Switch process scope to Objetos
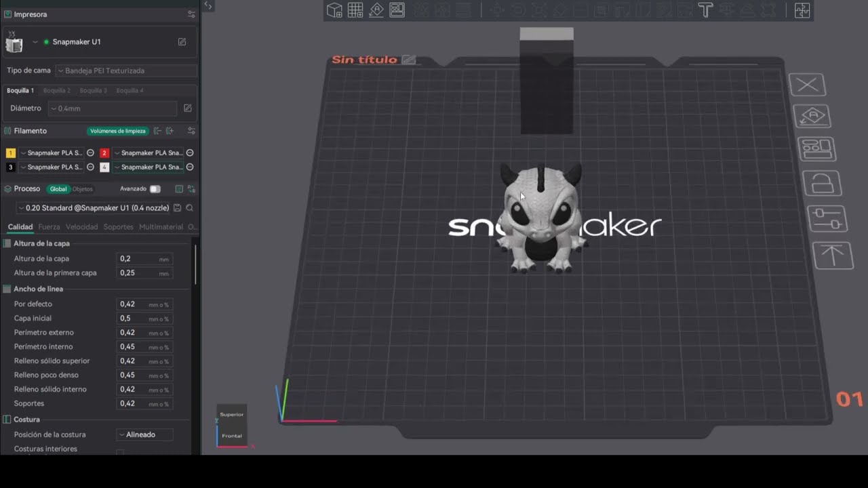Viewport: 868px width, 488px height. pyautogui.click(x=82, y=189)
